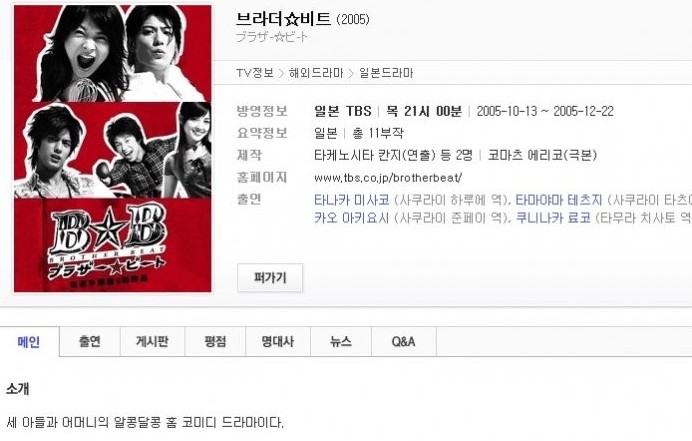
Task: Switch to the Q&A tab
Action: (403, 342)
